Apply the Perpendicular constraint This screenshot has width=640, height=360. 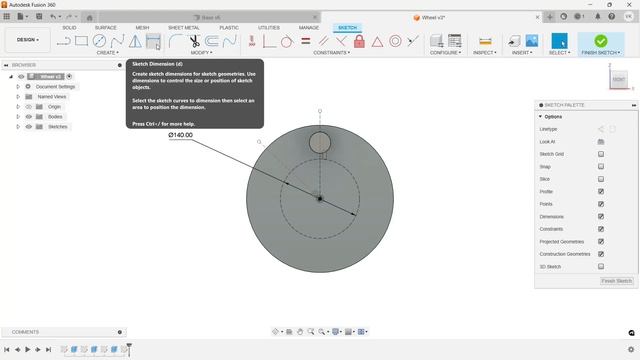341,41
